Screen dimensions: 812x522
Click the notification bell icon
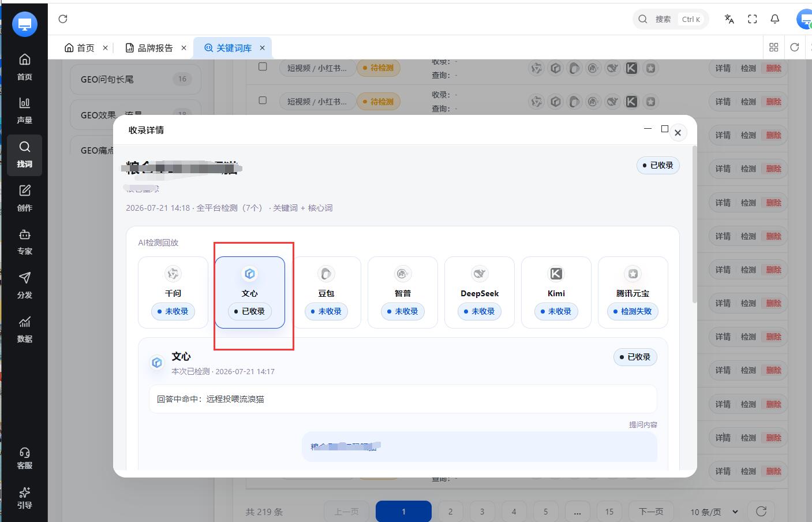[775, 19]
